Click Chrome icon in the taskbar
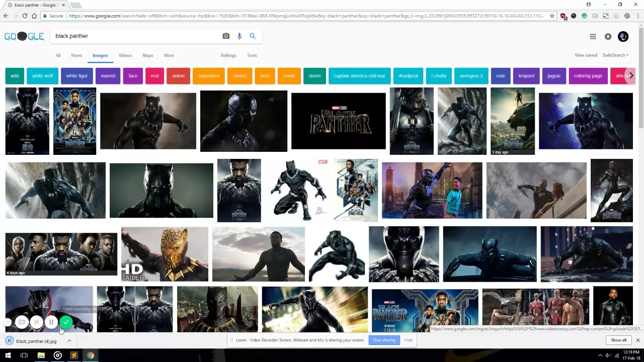 [91, 355]
